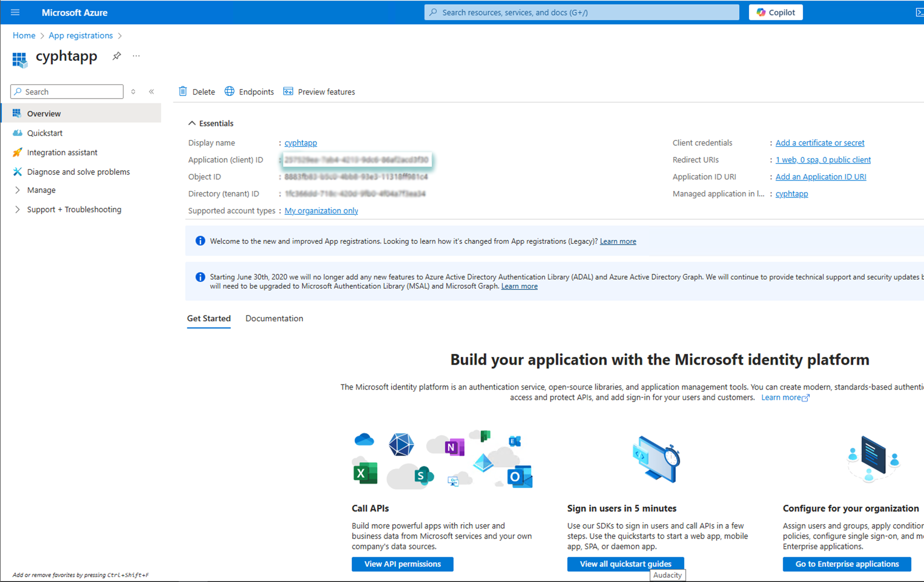The image size is (924, 582).
Task: Open cyphtapp display name link
Action: tap(301, 143)
